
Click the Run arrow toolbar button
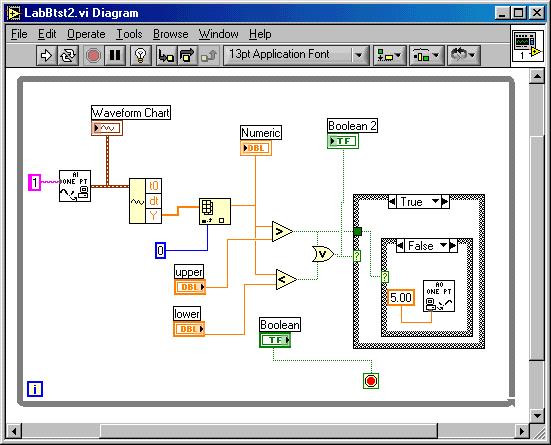46,56
